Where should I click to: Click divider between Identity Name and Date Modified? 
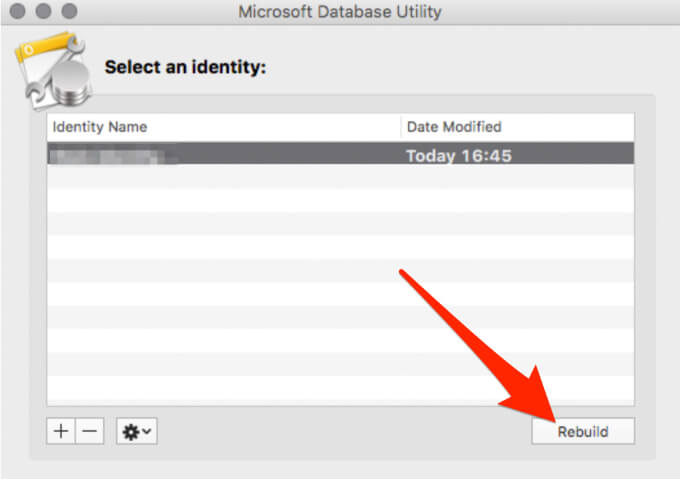click(x=401, y=127)
